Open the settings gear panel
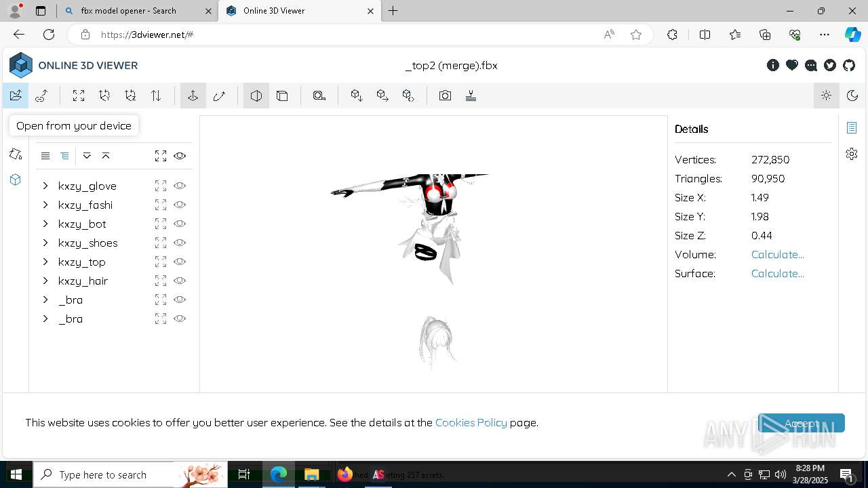Viewport: 868px width, 488px height. 852,154
